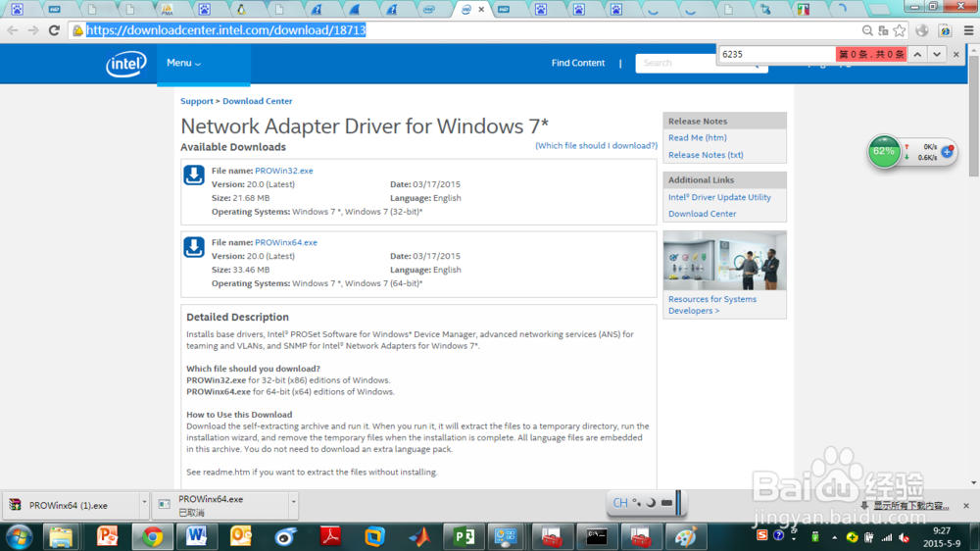Click download icon for PROWin32.exe

click(x=194, y=175)
